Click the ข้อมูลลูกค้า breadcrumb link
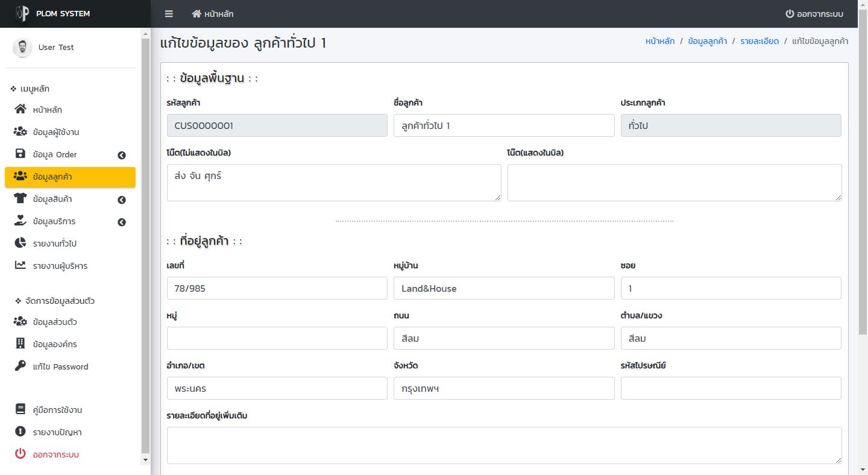Screen dimensions: 868x475 [x=707, y=41]
